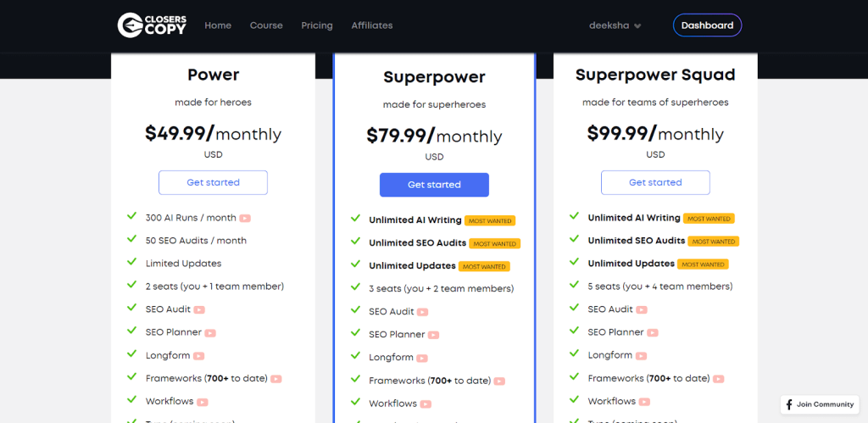Play Workflows video icon in Superpower Squad
This screenshot has height=423, width=868.
644,402
